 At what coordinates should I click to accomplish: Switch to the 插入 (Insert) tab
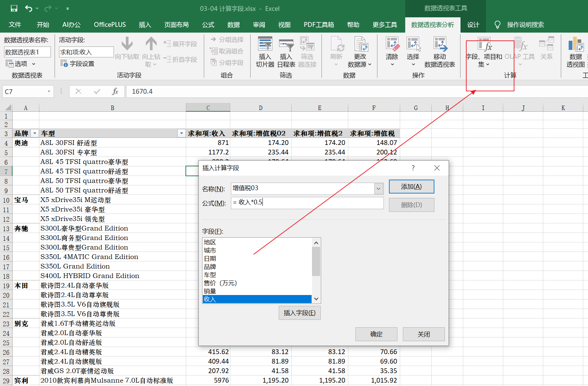[x=145, y=24]
